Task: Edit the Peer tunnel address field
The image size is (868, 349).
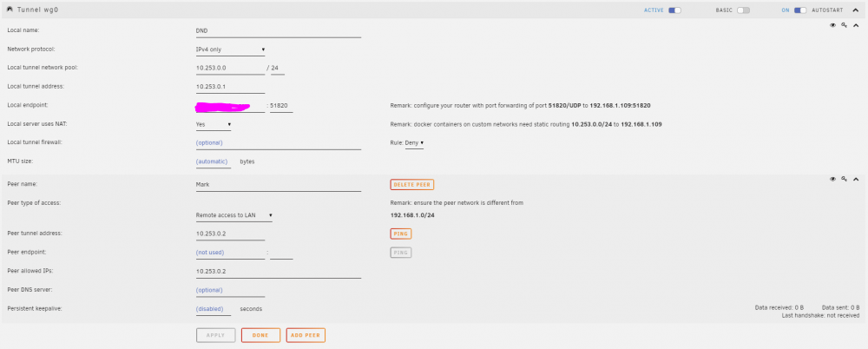Action: tap(230, 234)
